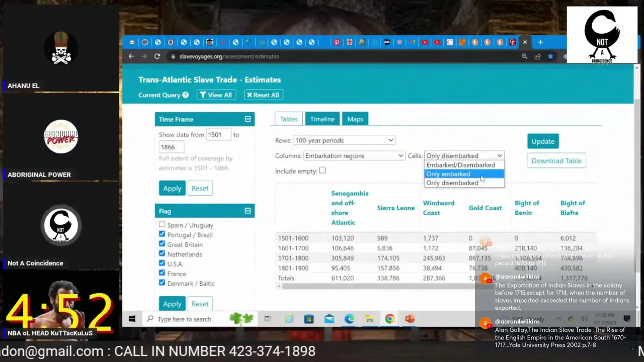Launch Microsoft Edge from the taskbar
Image resolution: width=644 pixels, height=362 pixels.
[349, 319]
